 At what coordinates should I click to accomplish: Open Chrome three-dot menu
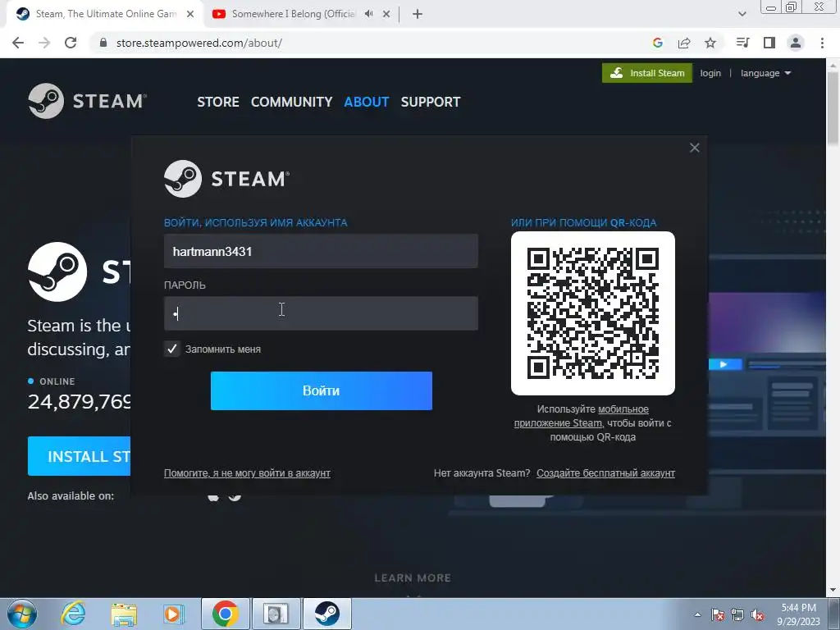(822, 43)
